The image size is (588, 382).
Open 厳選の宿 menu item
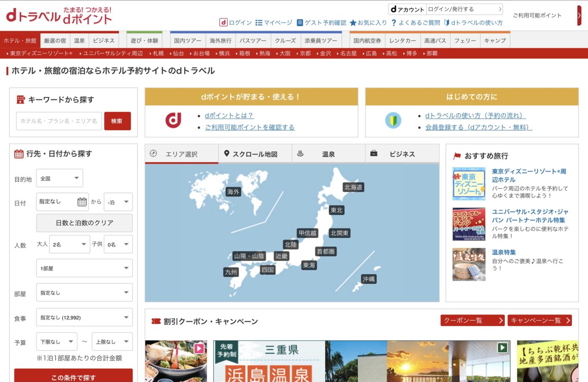(x=55, y=41)
